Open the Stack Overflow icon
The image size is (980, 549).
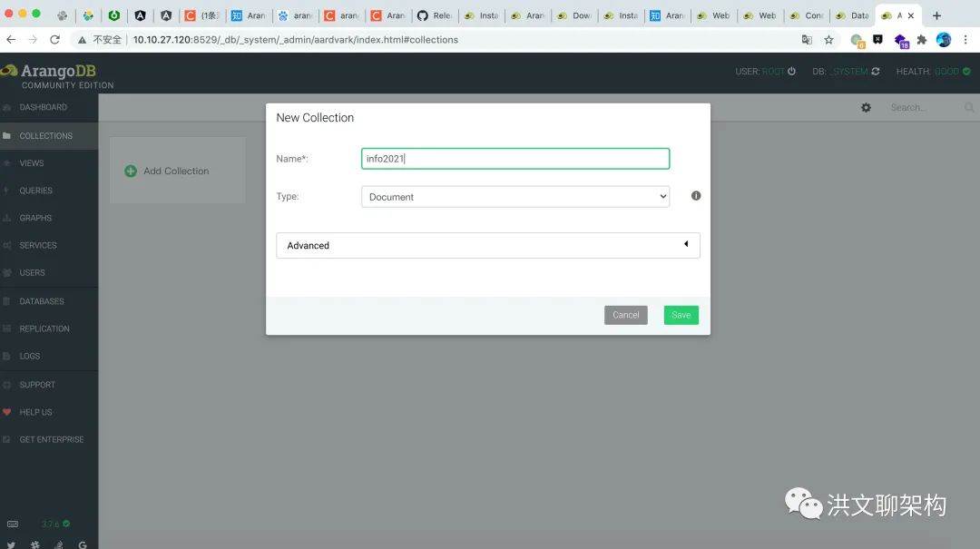[x=59, y=544]
